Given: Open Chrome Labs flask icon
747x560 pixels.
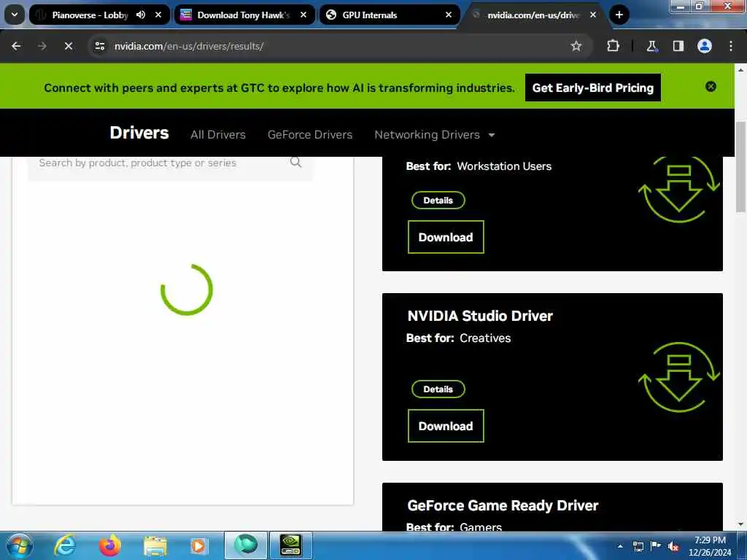Looking at the screenshot, I should pyautogui.click(x=651, y=46).
